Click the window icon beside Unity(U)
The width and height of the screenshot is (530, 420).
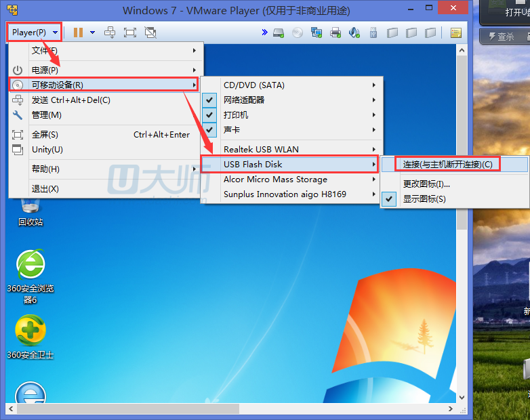pos(18,149)
